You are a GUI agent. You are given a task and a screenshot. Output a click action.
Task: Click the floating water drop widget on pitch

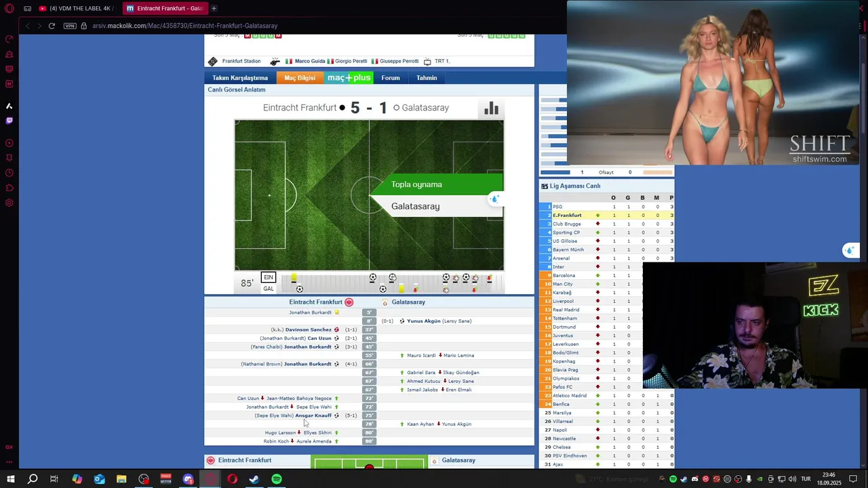(x=494, y=199)
